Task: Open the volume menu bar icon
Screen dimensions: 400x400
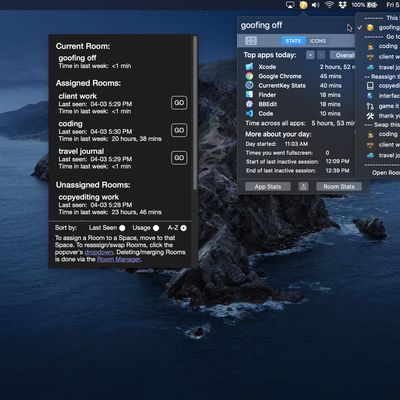Action: [x=316, y=5]
